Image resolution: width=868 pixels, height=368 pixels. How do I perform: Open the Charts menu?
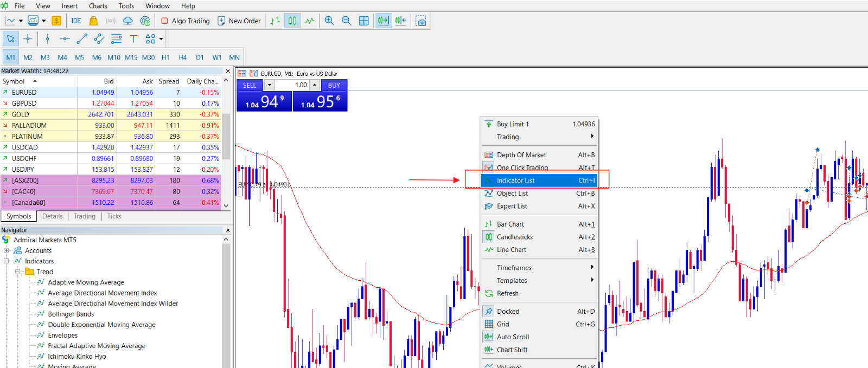[x=98, y=6]
